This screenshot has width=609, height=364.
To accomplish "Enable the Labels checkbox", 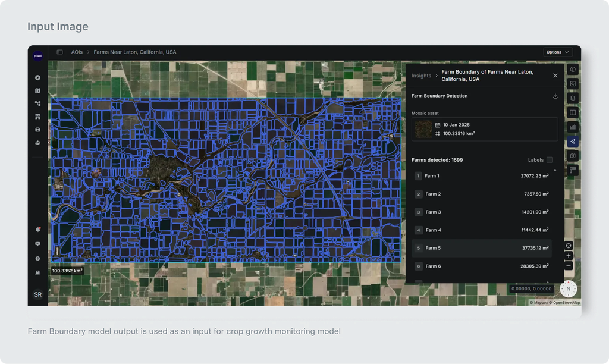I will coord(550,160).
